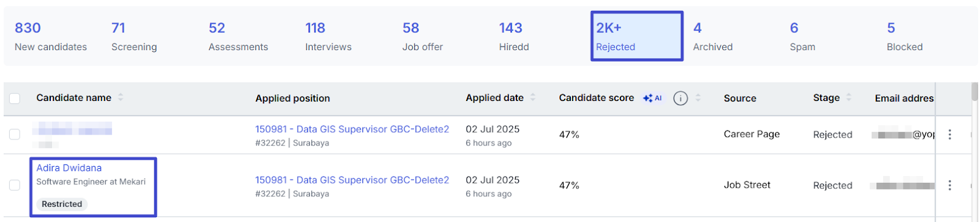This screenshot has width=980, height=222.
Task: Switch to the New candidates tab
Action: tap(51, 37)
